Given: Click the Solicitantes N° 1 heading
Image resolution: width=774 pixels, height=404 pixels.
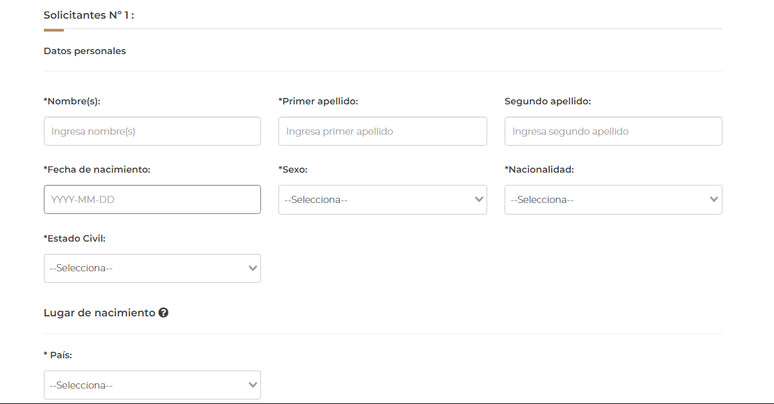Looking at the screenshot, I should (x=89, y=15).
